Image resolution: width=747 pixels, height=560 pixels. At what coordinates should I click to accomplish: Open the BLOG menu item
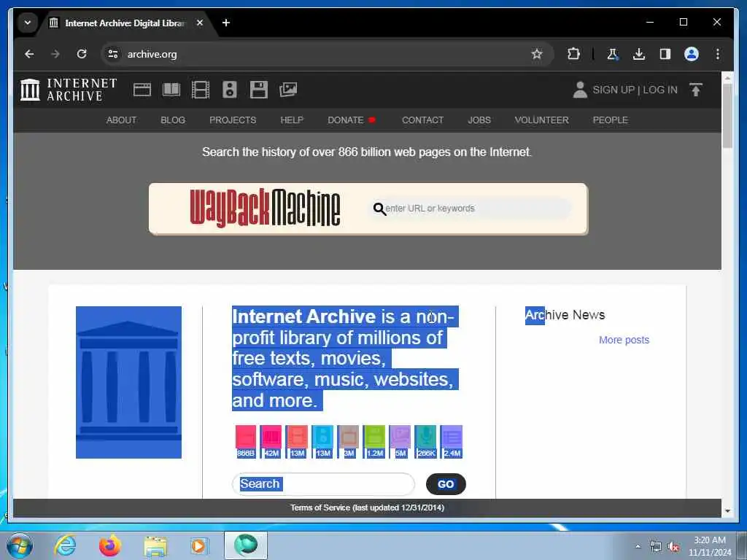point(173,120)
